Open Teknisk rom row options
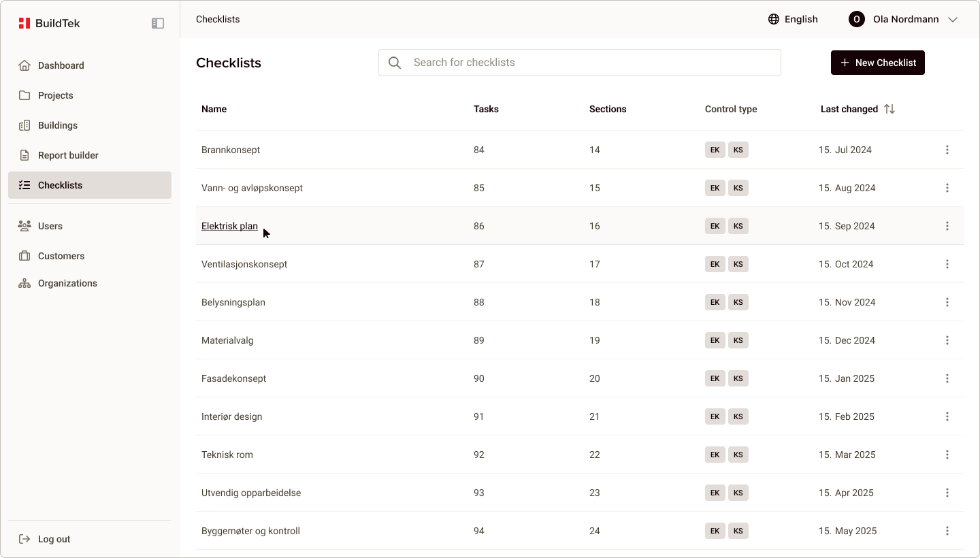Screen dimensions: 980x558 (x=947, y=455)
